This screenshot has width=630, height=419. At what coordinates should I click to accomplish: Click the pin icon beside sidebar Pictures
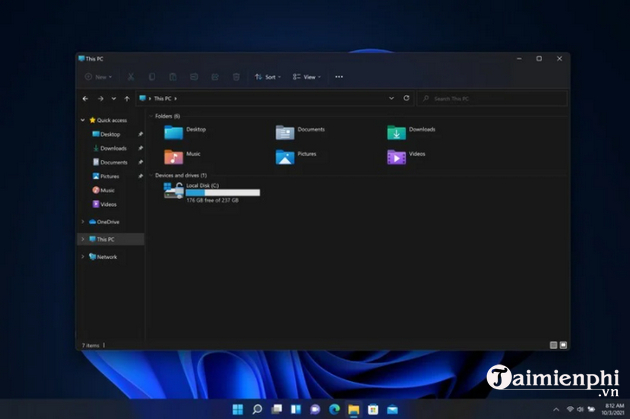tap(140, 176)
